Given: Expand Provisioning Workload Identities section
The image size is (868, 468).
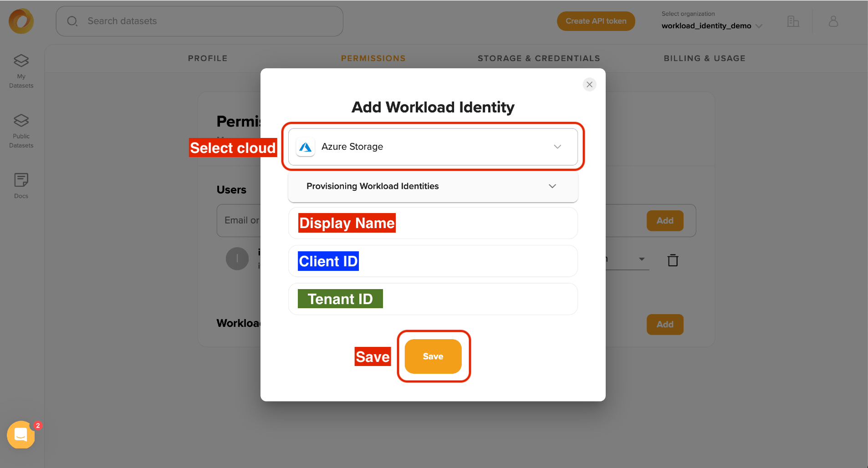Looking at the screenshot, I should tap(433, 186).
